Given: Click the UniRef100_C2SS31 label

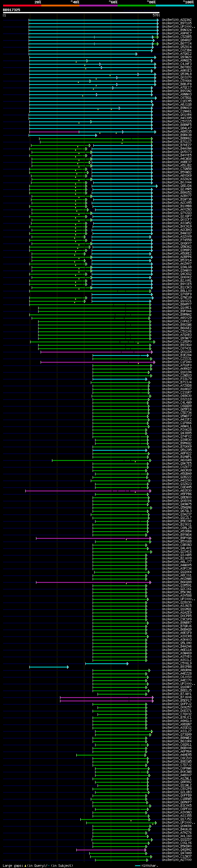Looking at the screenshot, I should tap(177, 358).
